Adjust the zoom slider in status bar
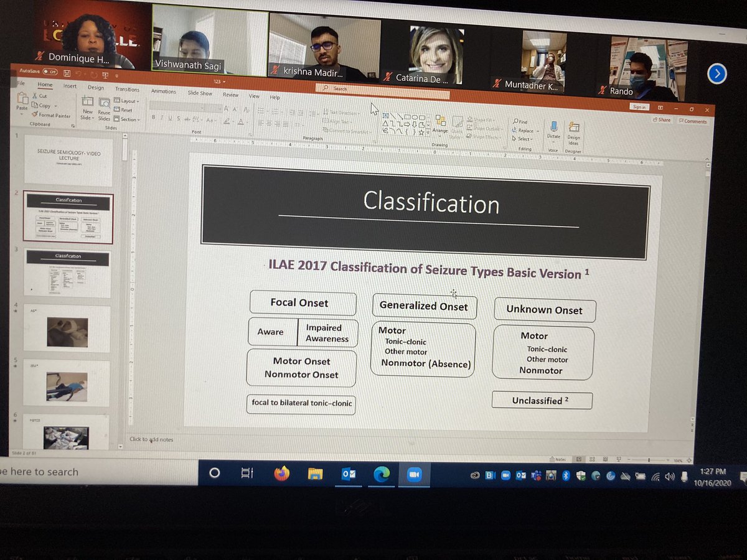The image size is (747, 560). click(x=649, y=460)
